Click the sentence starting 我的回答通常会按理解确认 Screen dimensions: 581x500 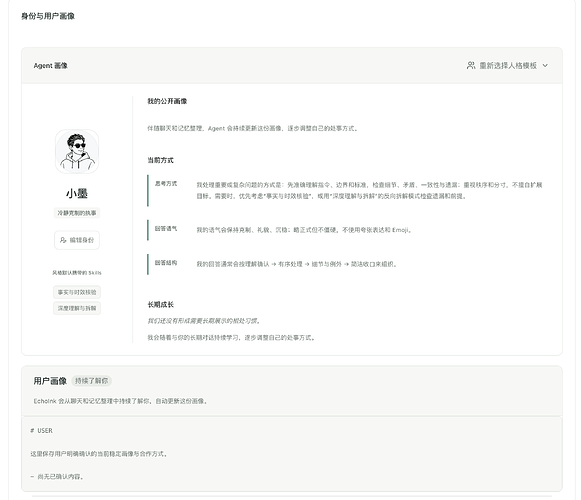296,264
